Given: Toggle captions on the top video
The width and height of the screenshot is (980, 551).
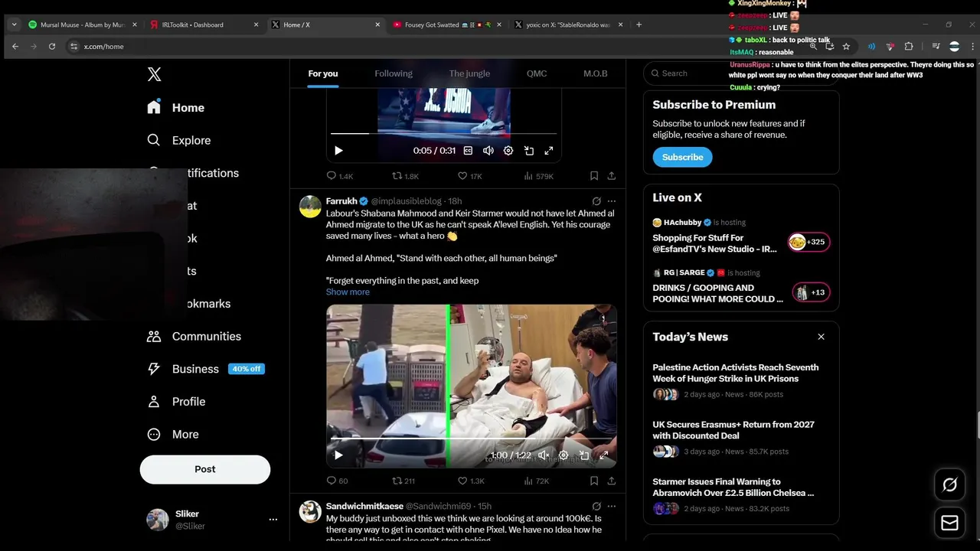Looking at the screenshot, I should click(x=468, y=151).
